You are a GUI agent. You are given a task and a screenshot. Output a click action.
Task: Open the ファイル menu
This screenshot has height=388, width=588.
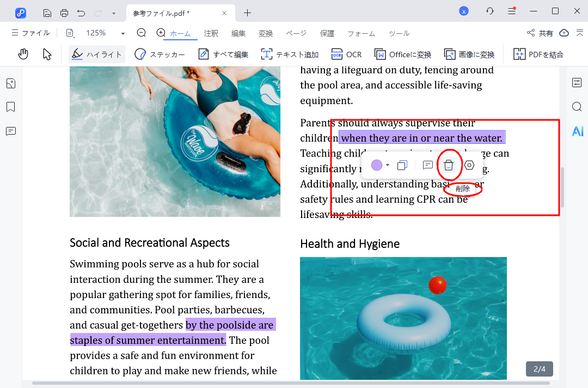click(x=30, y=33)
